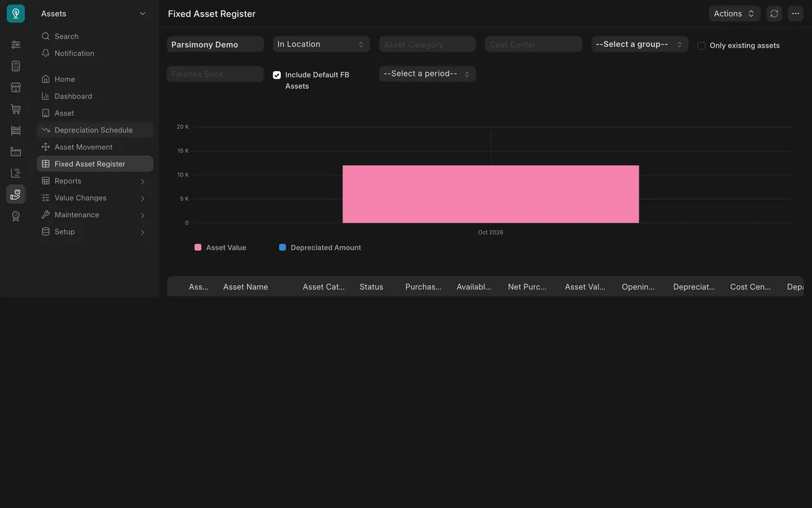Open the warehouse shelves stock icon
This screenshot has height=508, width=812.
pos(16,130)
